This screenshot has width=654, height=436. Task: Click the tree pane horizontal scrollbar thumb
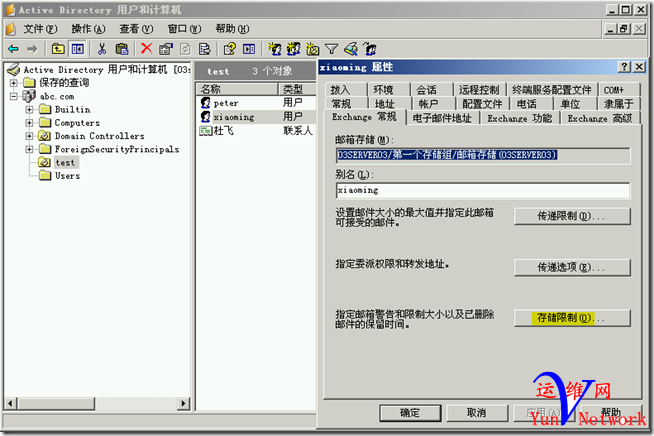(x=57, y=403)
